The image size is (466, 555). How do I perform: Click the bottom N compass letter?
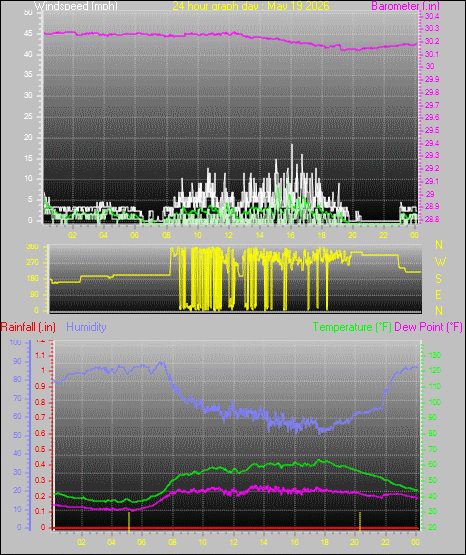[x=439, y=311]
